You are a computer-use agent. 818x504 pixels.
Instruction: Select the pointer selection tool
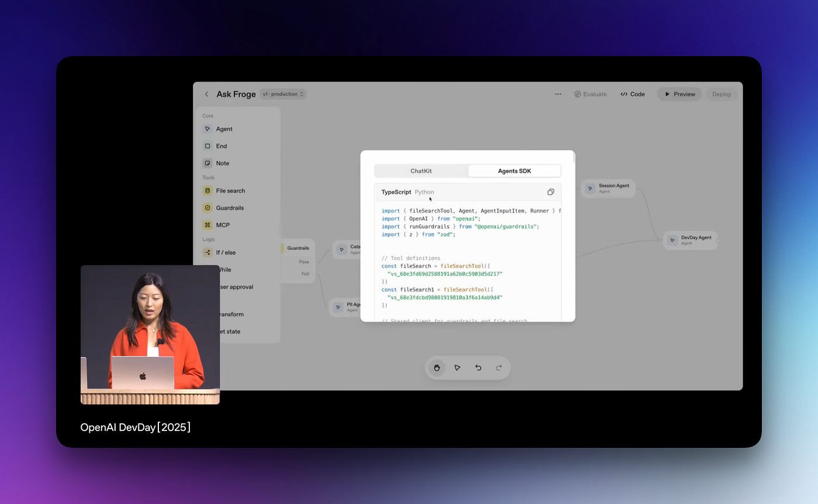(x=457, y=368)
